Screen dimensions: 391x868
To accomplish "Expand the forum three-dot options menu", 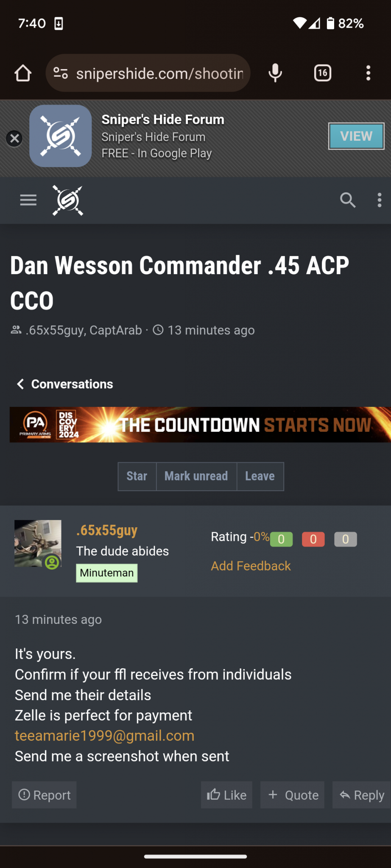I will tap(379, 200).
